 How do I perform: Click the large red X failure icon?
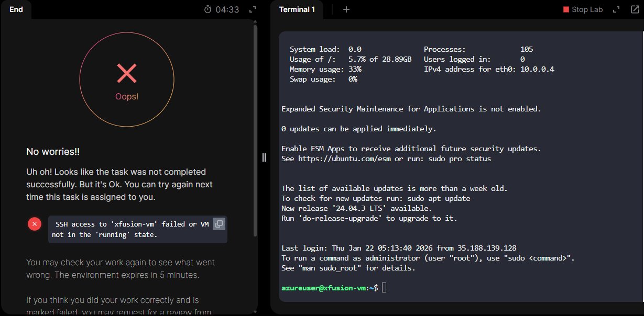point(127,73)
